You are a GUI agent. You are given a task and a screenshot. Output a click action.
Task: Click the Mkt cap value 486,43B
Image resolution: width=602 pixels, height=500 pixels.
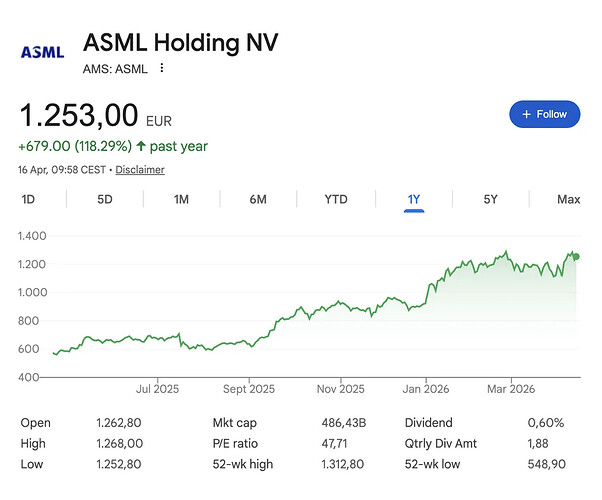(344, 423)
